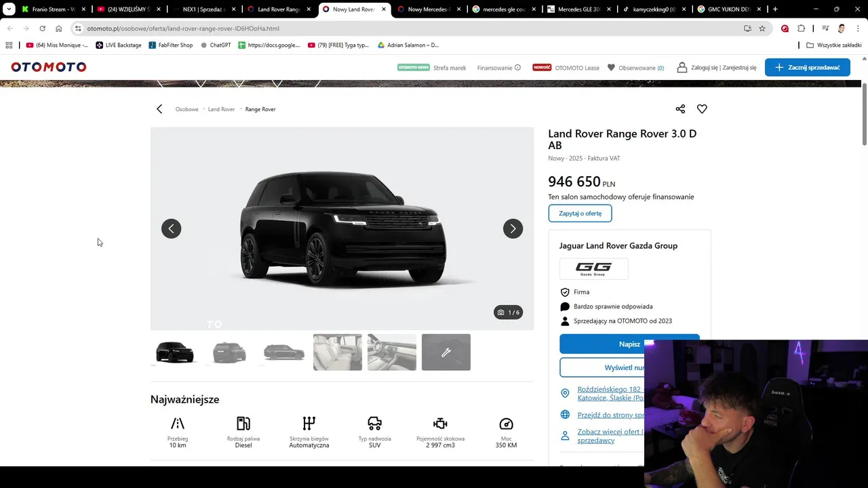Viewport: 868px width, 488px height.
Task: Click Zaloguj się | Zarejestruj się
Action: coord(724,68)
